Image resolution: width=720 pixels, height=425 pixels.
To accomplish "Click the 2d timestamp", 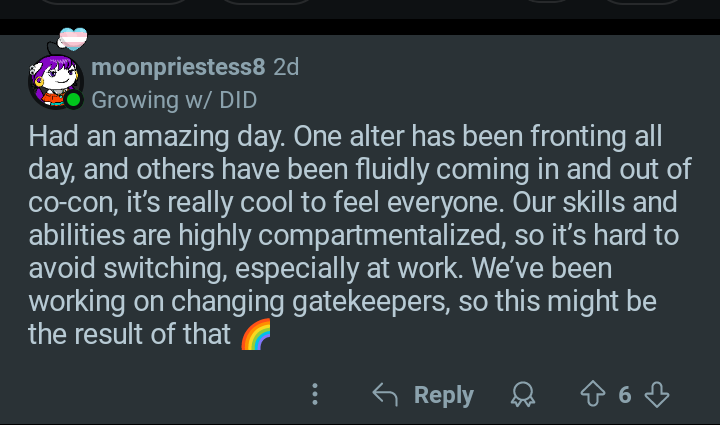I will pyautogui.click(x=286, y=68).
